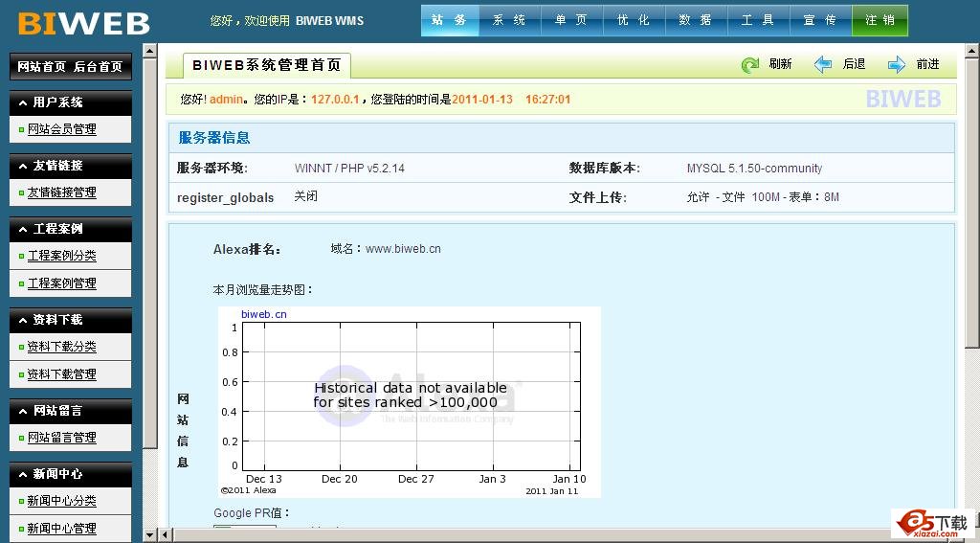
Task: Go to 网站首页 from sidebar header
Action: click(41, 67)
